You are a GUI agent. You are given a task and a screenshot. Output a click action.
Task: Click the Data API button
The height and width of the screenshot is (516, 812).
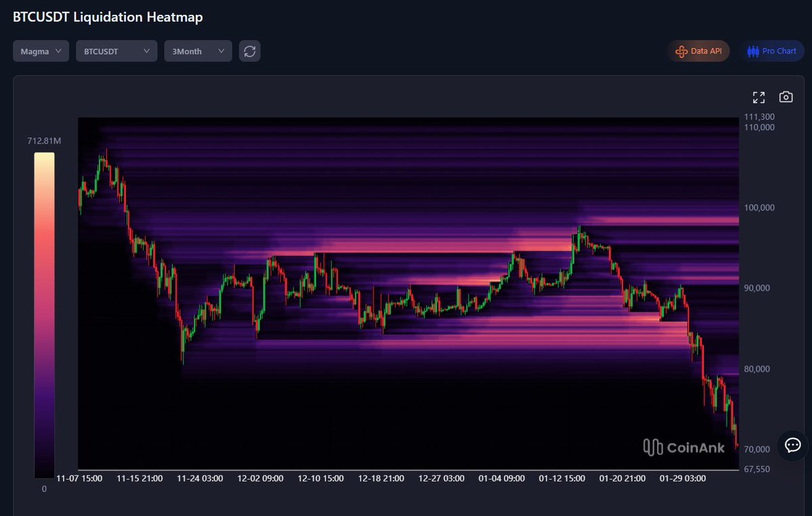698,51
